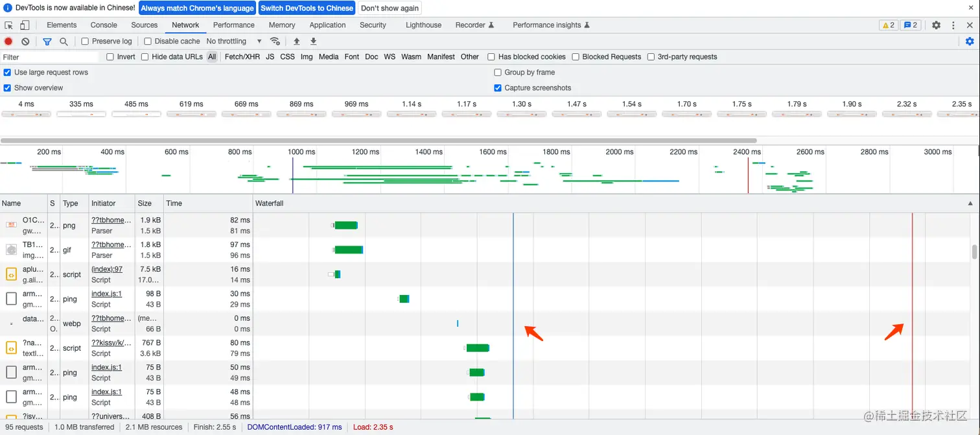Switch to the Elements tab

62,25
